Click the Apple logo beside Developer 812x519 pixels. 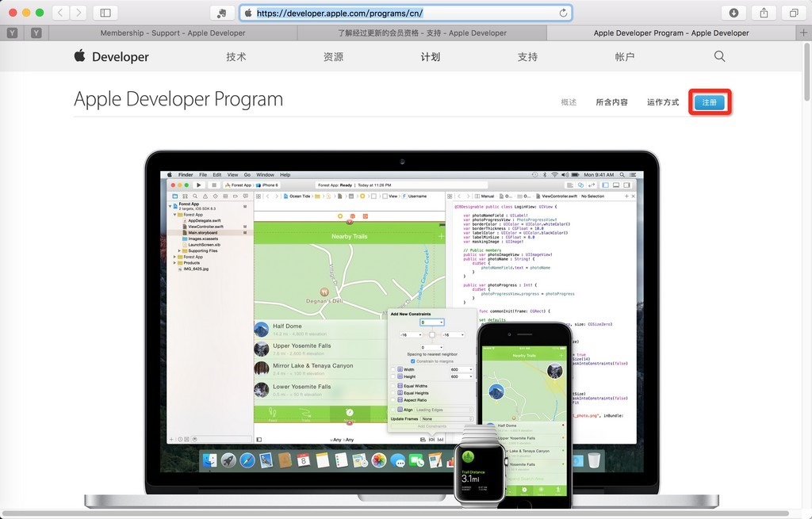click(x=79, y=55)
